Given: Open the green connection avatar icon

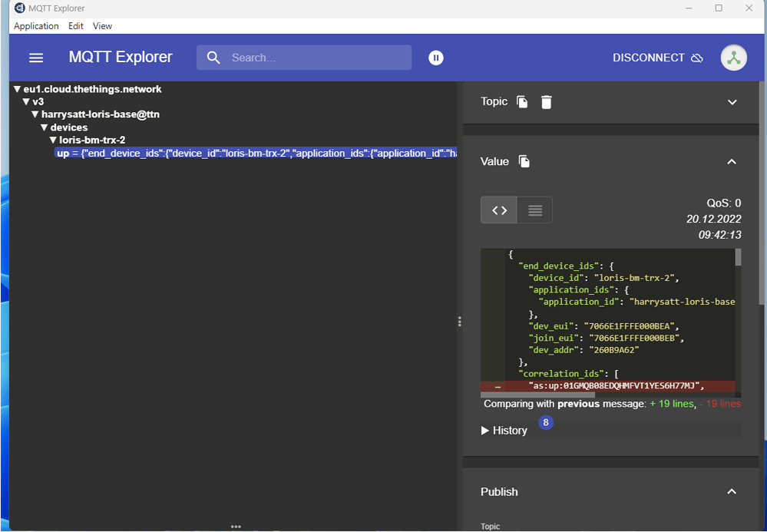Looking at the screenshot, I should coord(733,58).
